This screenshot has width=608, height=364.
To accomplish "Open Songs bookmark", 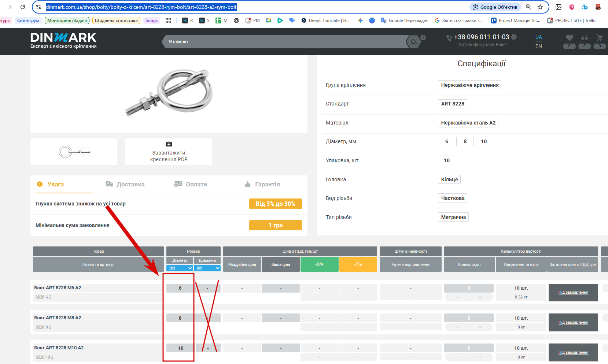I will pyautogui.click(x=151, y=21).
